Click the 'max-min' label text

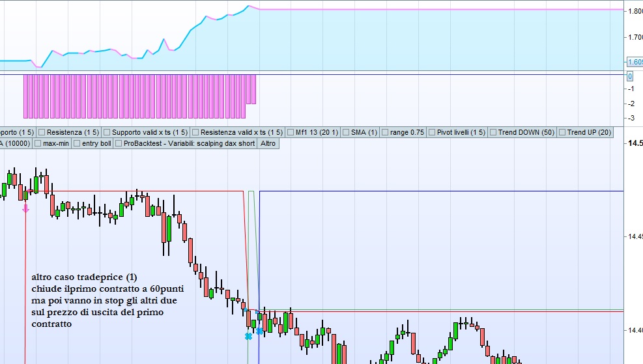tap(56, 143)
